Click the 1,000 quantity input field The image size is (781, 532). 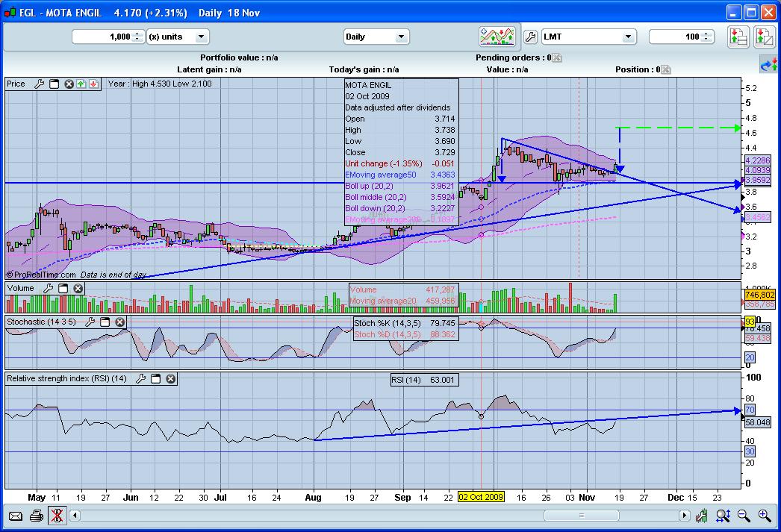(x=102, y=37)
